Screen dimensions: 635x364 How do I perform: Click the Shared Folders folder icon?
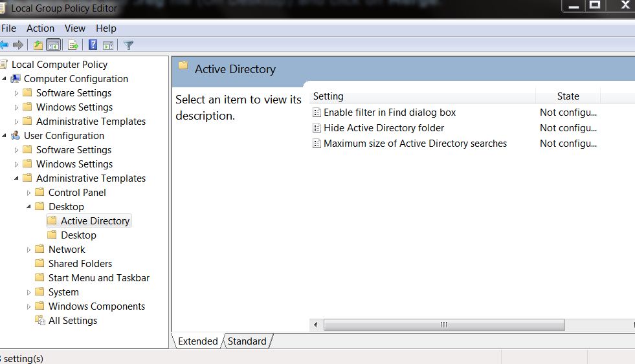(39, 263)
